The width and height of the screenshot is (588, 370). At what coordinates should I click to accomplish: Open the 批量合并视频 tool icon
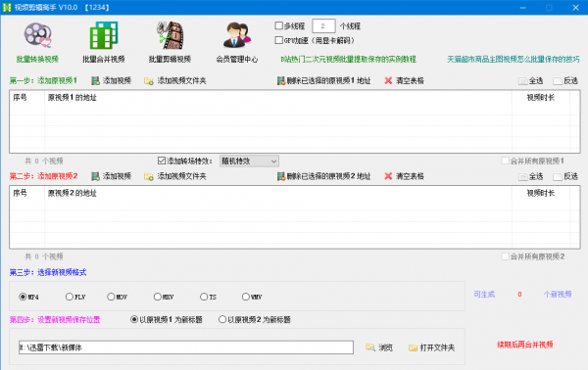(x=104, y=36)
